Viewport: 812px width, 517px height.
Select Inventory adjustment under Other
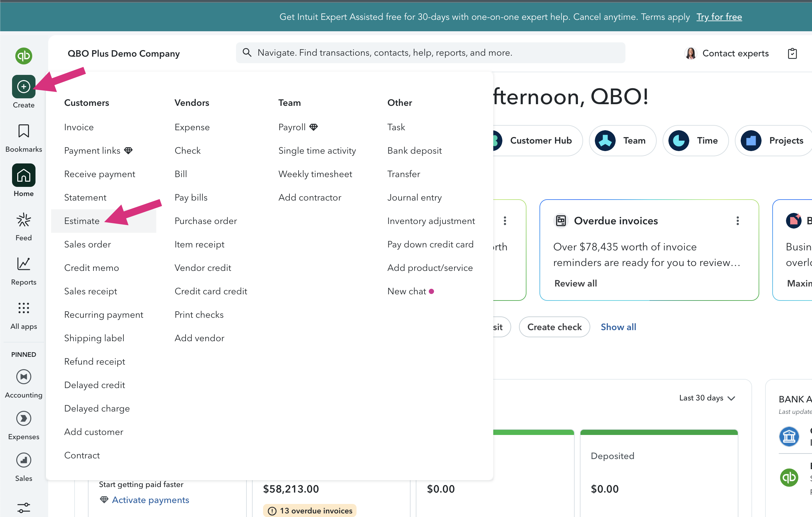pos(431,221)
